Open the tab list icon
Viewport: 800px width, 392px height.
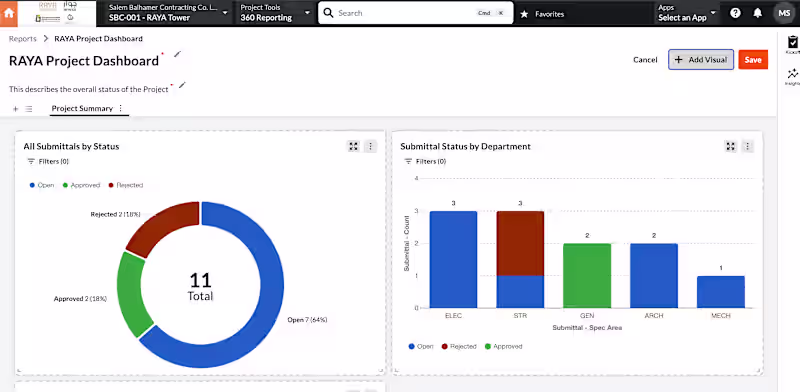pyautogui.click(x=29, y=109)
